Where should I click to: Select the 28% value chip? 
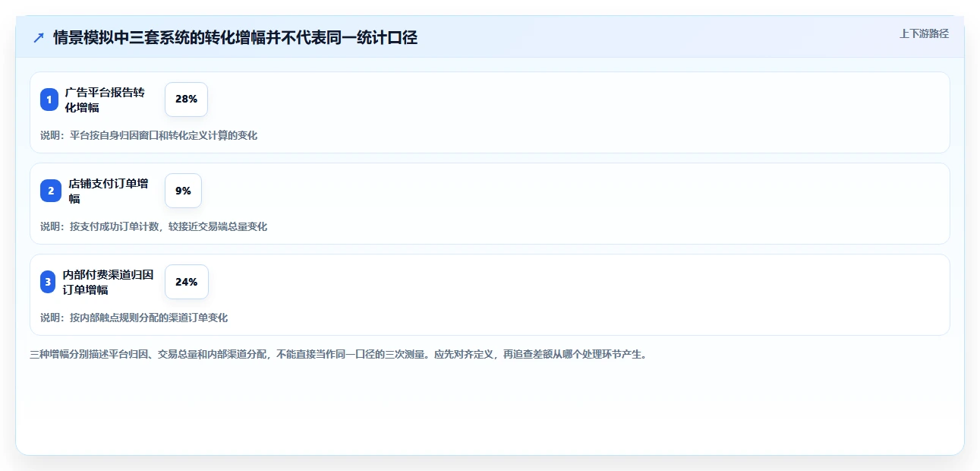186,100
